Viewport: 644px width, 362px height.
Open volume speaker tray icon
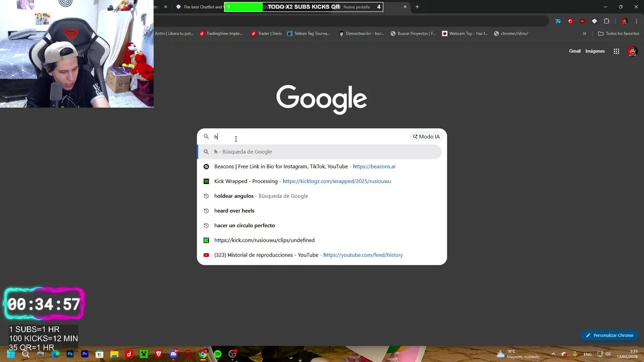608,354
